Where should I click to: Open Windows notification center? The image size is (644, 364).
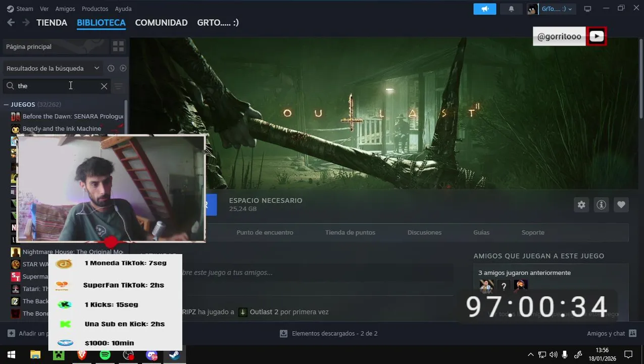628,355
